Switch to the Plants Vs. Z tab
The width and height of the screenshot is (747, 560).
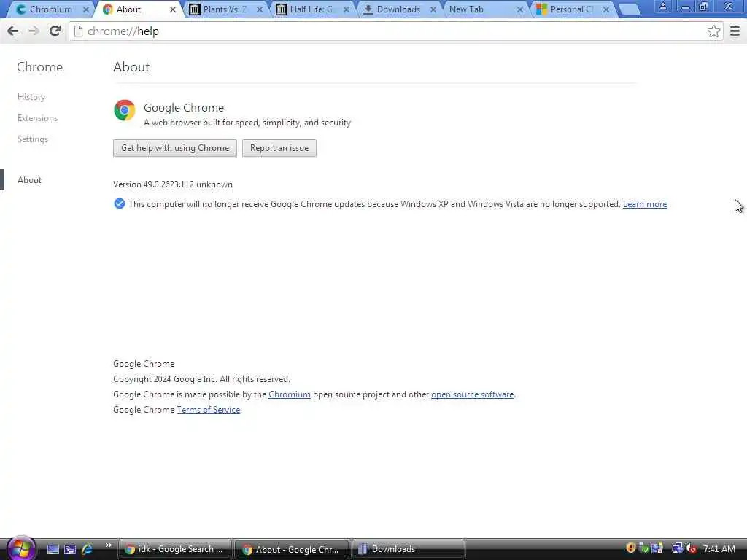[224, 9]
